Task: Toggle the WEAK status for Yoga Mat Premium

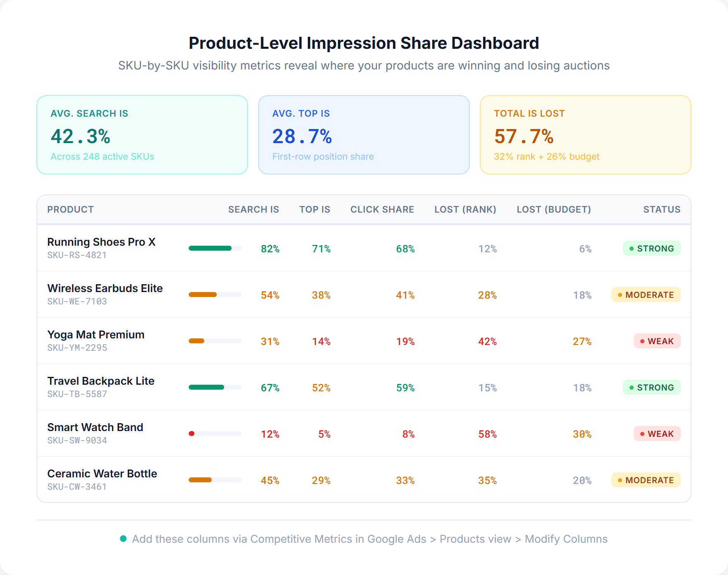Action: [x=657, y=341]
